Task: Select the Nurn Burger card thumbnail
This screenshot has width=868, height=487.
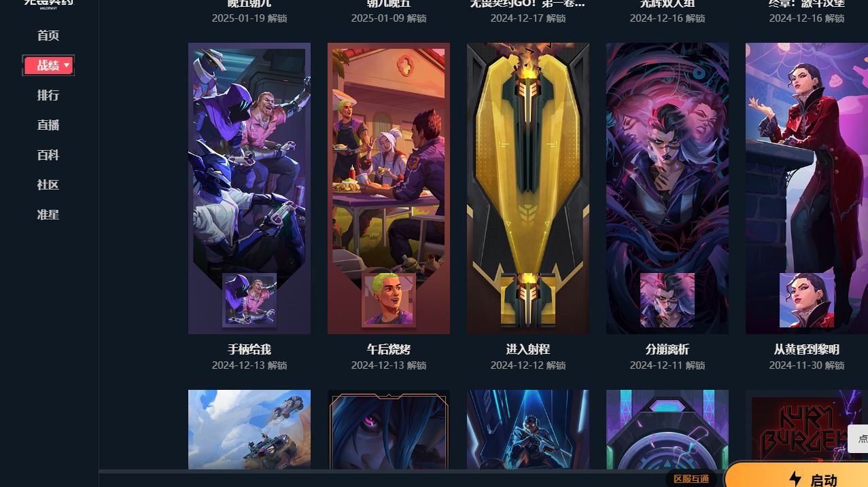Action: point(807,429)
